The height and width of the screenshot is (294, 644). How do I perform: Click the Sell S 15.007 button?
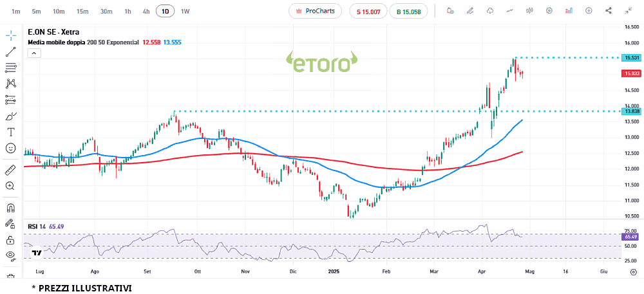[368, 12]
